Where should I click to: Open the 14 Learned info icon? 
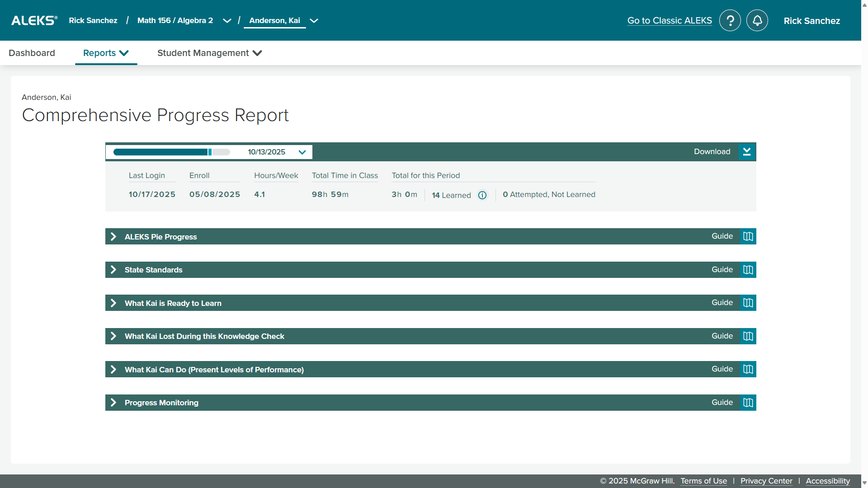pyautogui.click(x=482, y=195)
